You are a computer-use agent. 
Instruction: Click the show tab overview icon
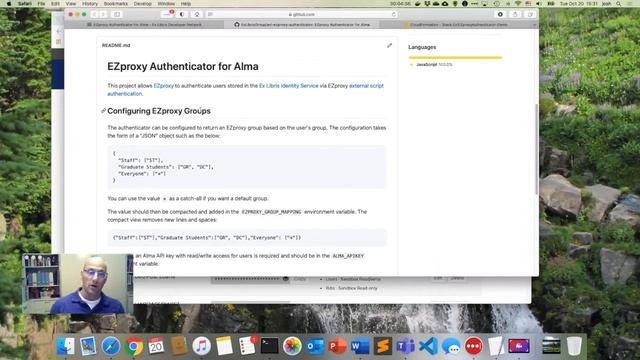pyautogui.click(x=530, y=14)
